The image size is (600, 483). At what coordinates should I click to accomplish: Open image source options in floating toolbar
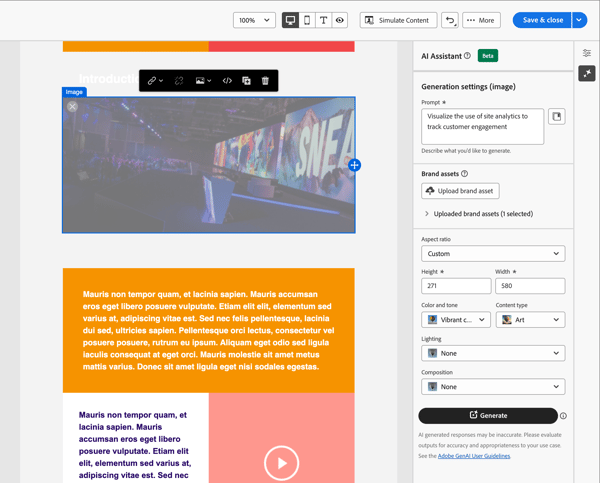click(203, 81)
